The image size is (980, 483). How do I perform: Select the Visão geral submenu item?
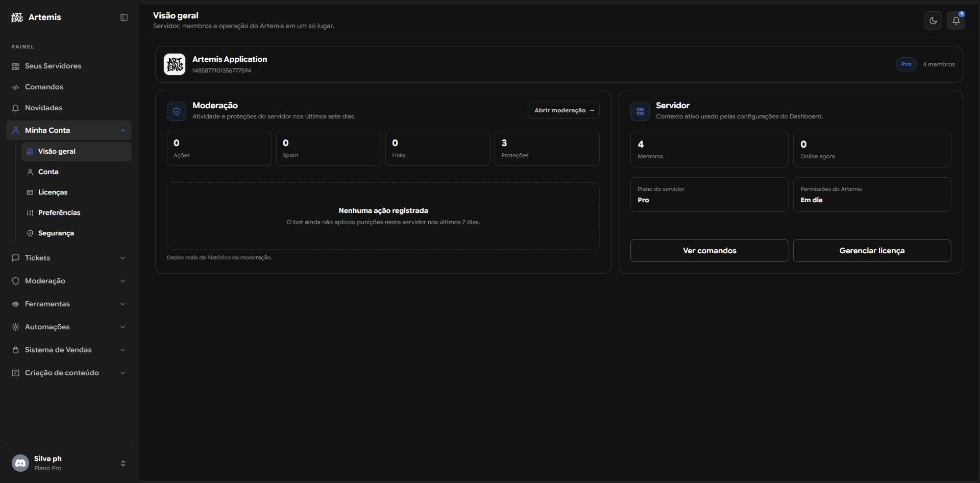(77, 152)
